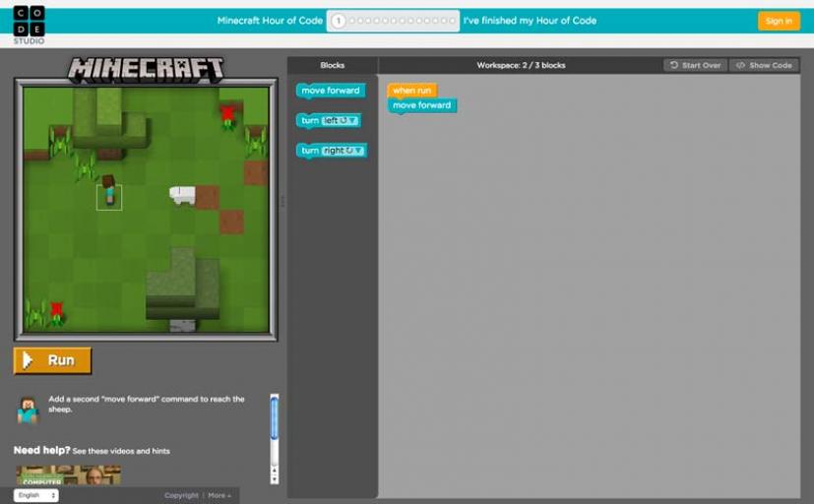The width and height of the screenshot is (814, 504).
Task: Click the Steve player character in the game
Action: coord(108,190)
